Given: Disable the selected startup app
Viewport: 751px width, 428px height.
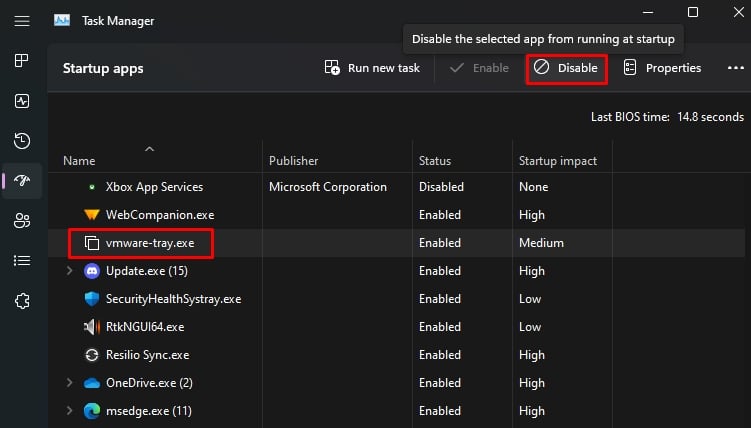Looking at the screenshot, I should pyautogui.click(x=566, y=68).
